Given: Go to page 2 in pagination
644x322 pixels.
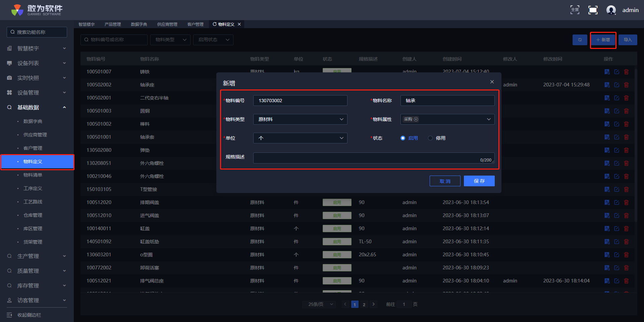Looking at the screenshot, I should (x=364, y=304).
